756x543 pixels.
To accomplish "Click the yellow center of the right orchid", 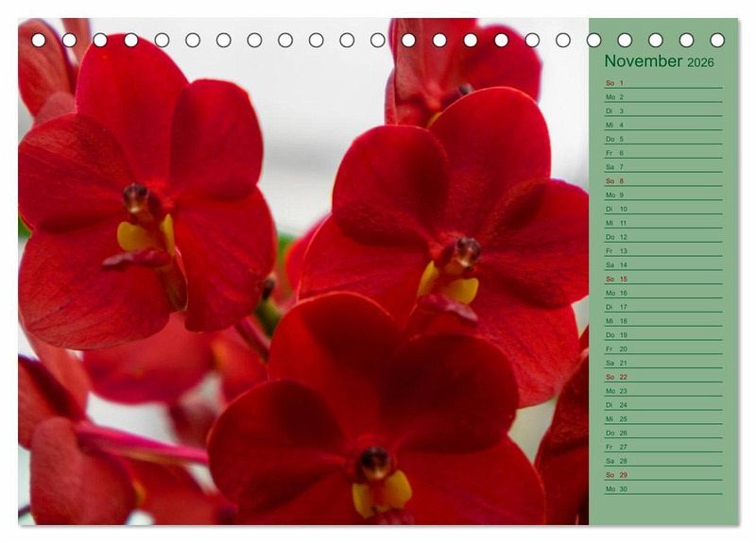I will click(451, 285).
